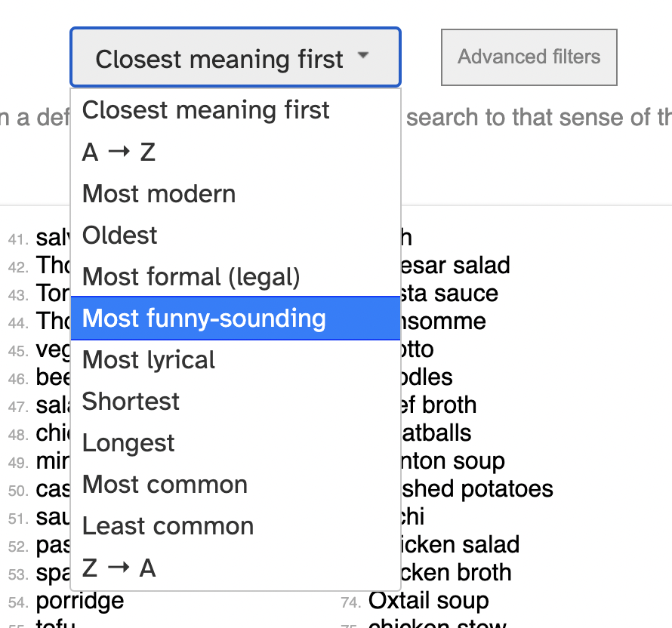Viewport: 672px width, 628px height.
Task: Click the sort dropdown arrow icon
Action: point(363,57)
